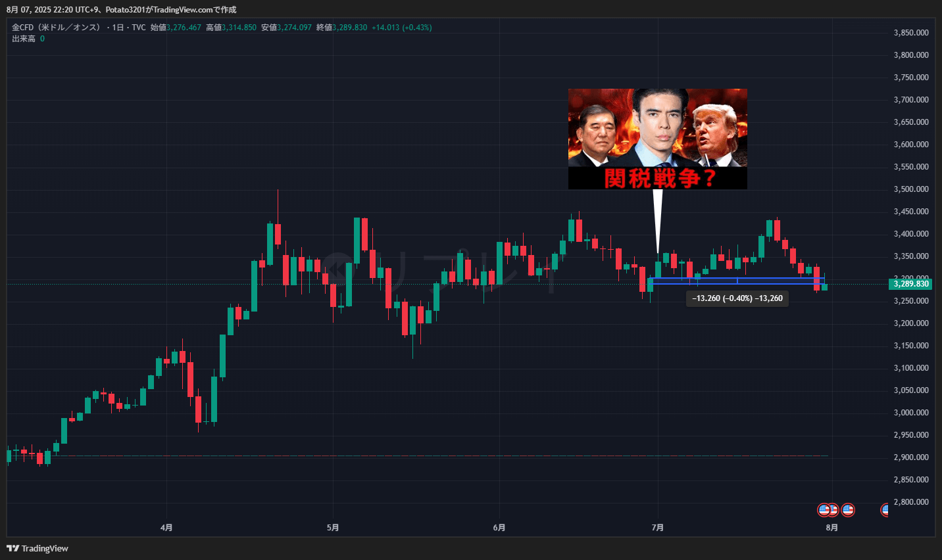Click the 2,900.000 level on the price axis
The image size is (942, 560).
point(911,457)
